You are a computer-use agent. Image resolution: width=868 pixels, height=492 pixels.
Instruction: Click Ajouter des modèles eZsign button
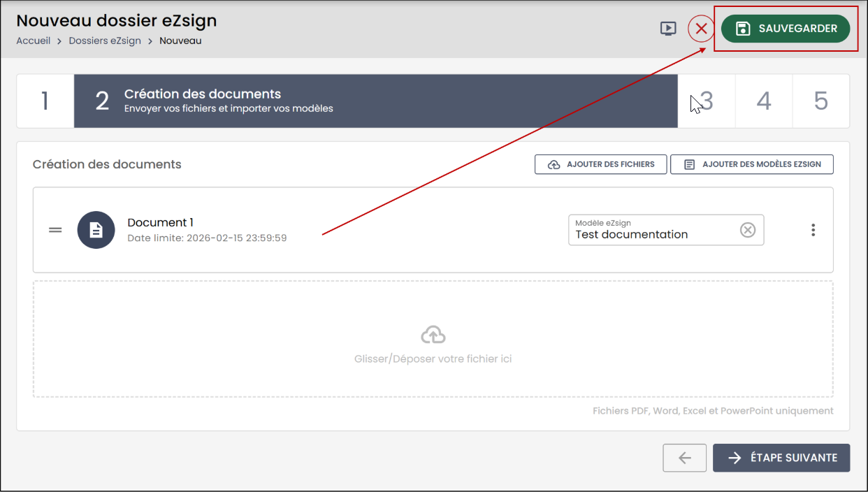coord(752,164)
